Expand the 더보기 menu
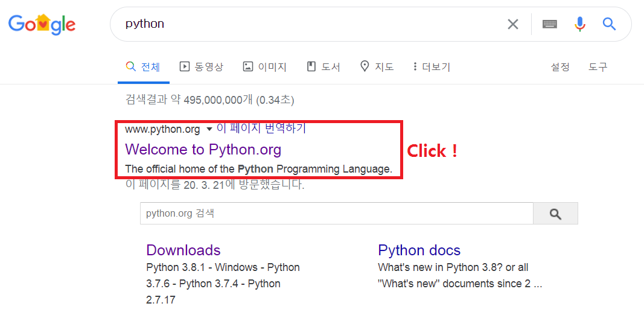 [x=432, y=67]
